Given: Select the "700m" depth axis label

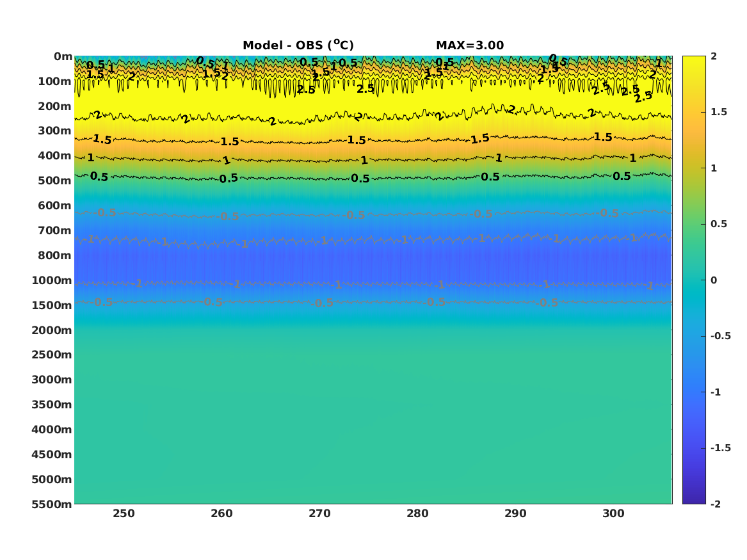Looking at the screenshot, I should (55, 230).
